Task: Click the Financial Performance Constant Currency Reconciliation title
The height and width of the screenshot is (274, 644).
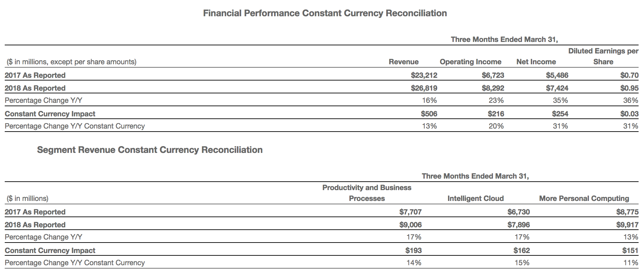Action: (325, 13)
